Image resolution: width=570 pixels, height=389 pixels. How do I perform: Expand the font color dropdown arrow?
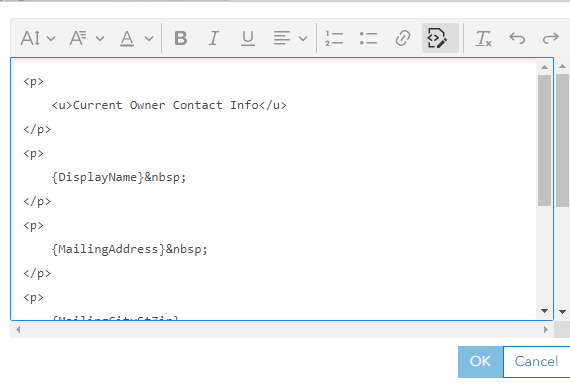149,38
